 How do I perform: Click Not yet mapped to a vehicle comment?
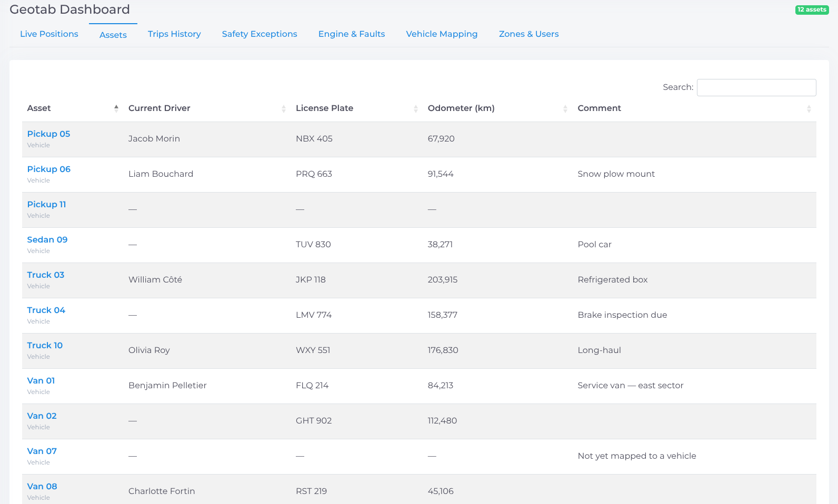point(636,456)
